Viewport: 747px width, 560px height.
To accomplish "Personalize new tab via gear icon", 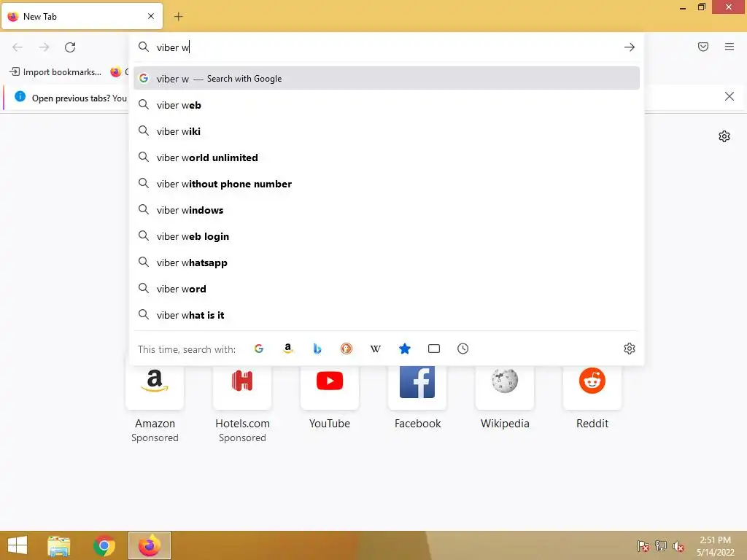I will (x=724, y=136).
